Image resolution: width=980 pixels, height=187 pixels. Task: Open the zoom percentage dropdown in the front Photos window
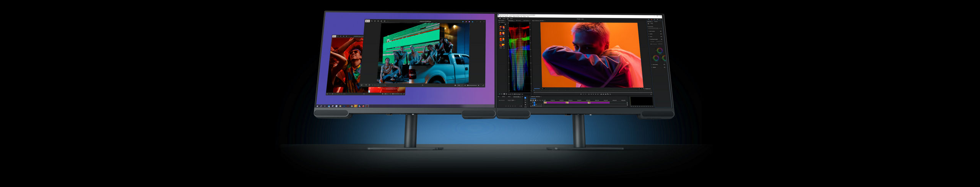pyautogui.click(x=460, y=85)
